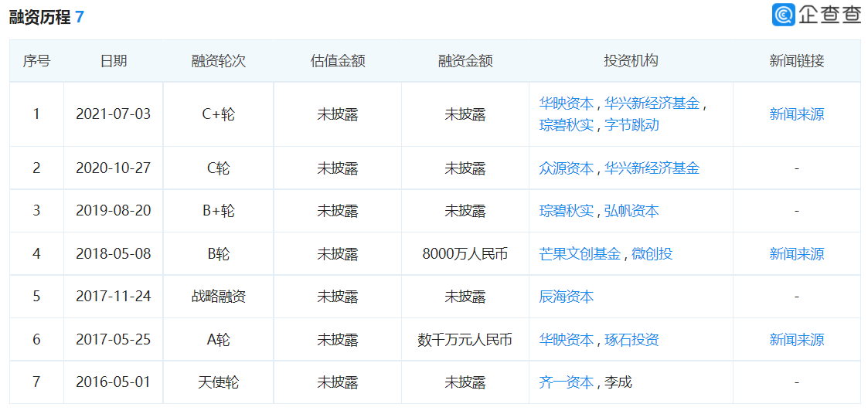Select the 日期 column header
Screen dimensions: 868x414
pos(113,61)
